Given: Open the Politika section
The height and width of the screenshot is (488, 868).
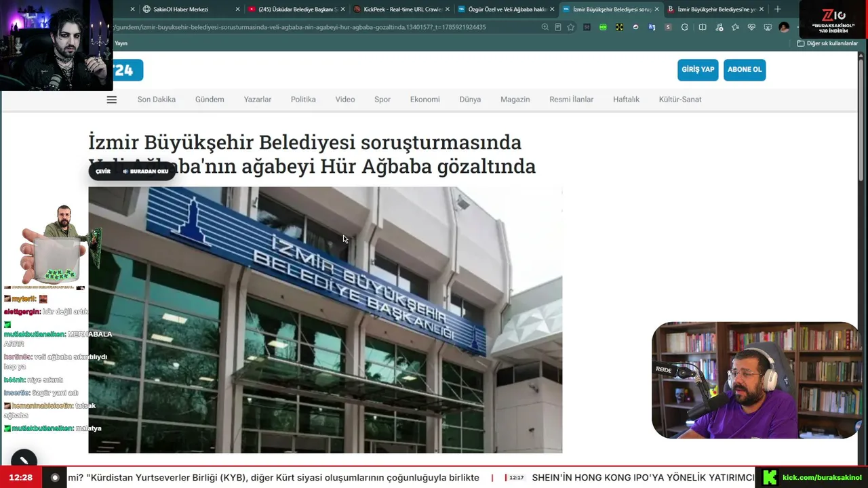Looking at the screenshot, I should point(303,100).
